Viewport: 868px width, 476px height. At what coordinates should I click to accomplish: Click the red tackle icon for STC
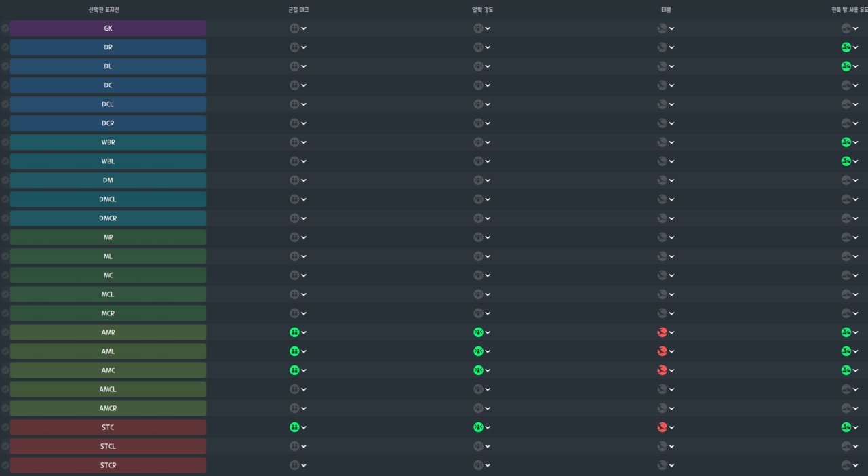662,427
